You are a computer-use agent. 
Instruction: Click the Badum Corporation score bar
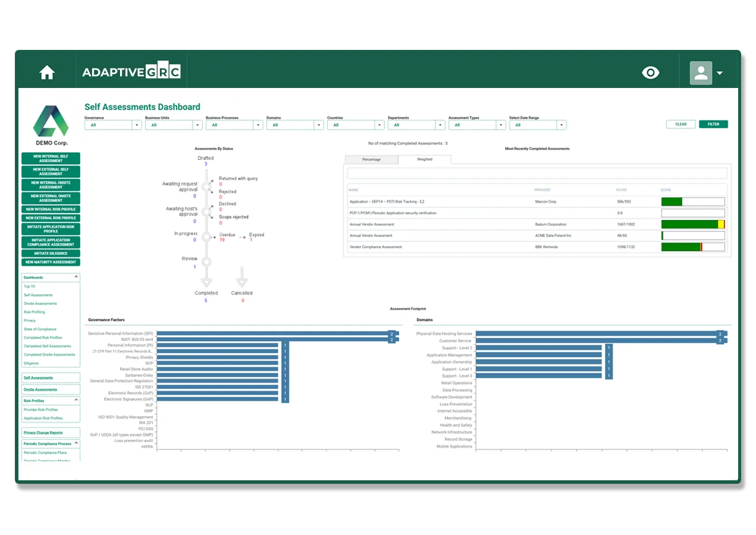[692, 224]
